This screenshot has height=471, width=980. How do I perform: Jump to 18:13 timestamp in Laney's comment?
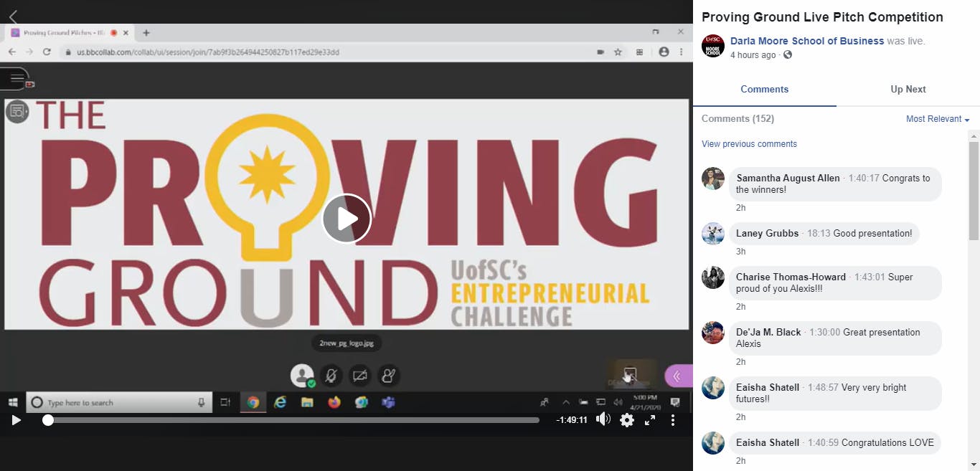click(x=818, y=233)
